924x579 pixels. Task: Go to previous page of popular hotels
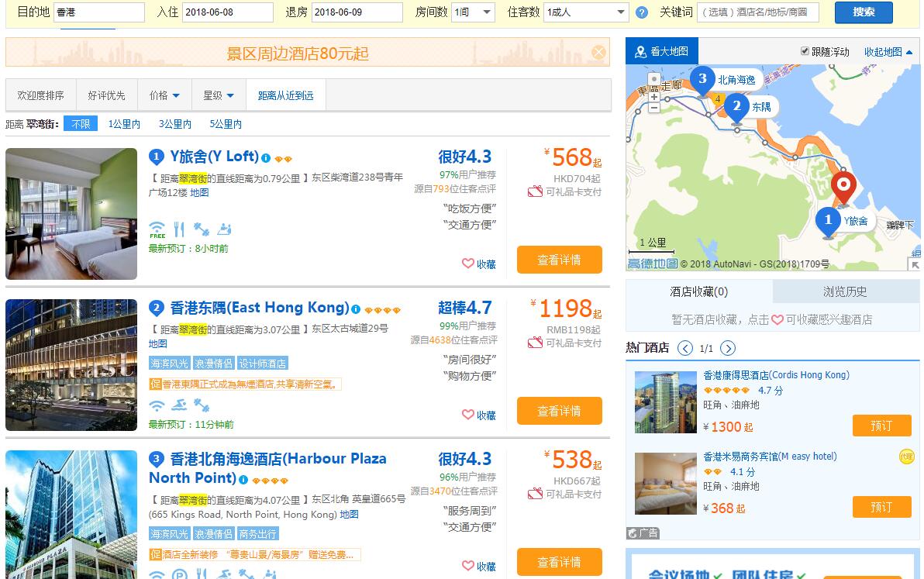coord(684,348)
